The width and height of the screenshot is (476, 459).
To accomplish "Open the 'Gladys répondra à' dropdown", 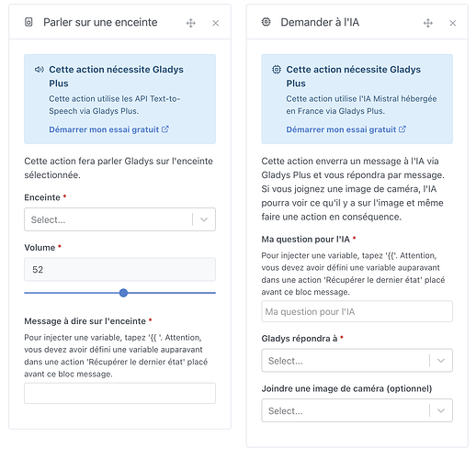I will 357,361.
